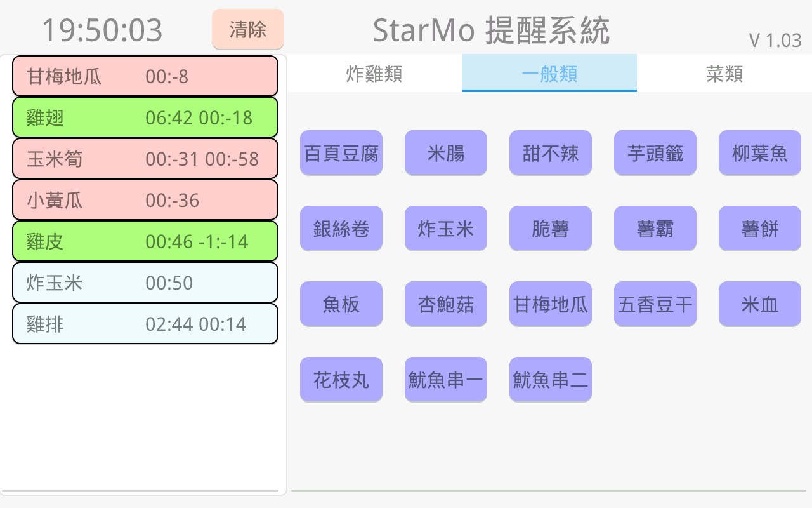Tap the 米腸 item button
Image resolution: width=812 pixels, height=508 pixels.
click(446, 152)
